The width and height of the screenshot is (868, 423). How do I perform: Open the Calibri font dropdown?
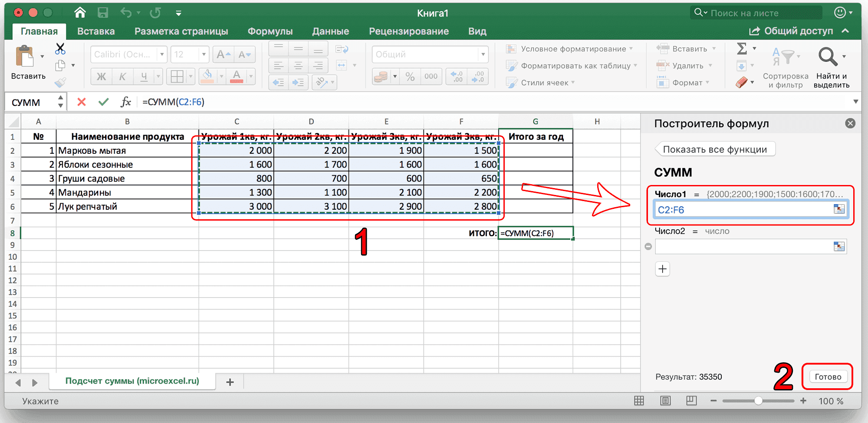pyautogui.click(x=161, y=54)
